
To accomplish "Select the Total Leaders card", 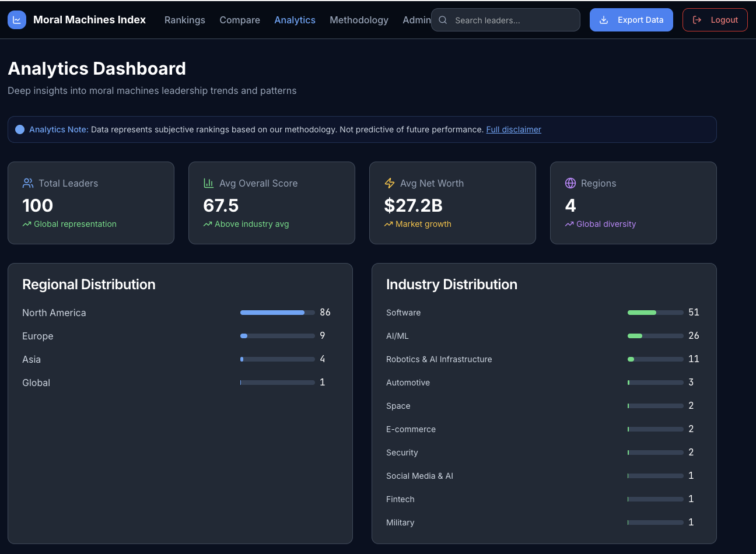I will pos(91,203).
